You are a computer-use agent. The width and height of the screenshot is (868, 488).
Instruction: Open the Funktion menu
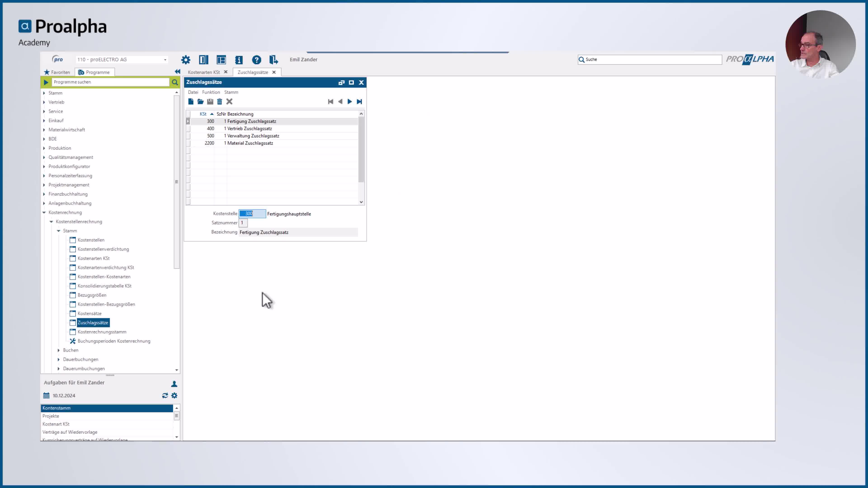[211, 92]
